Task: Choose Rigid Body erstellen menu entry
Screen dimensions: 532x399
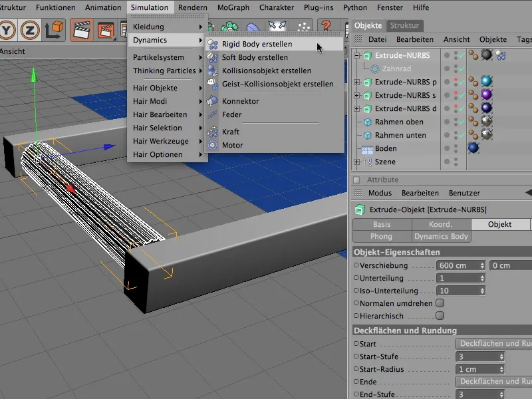Action: [257, 44]
